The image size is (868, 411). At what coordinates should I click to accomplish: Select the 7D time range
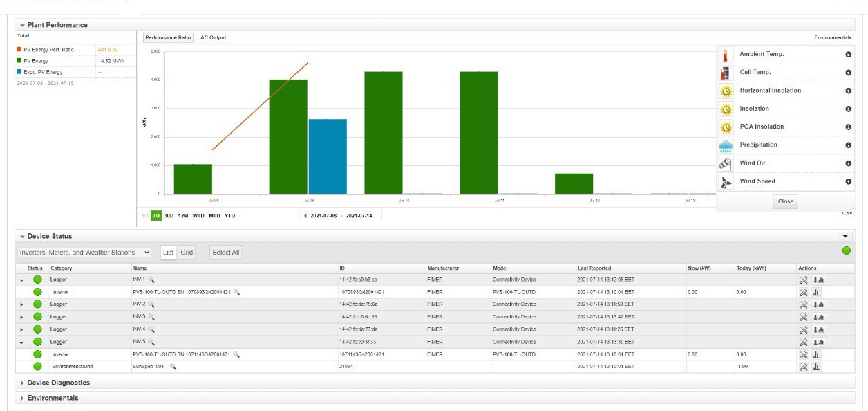pyautogui.click(x=156, y=216)
